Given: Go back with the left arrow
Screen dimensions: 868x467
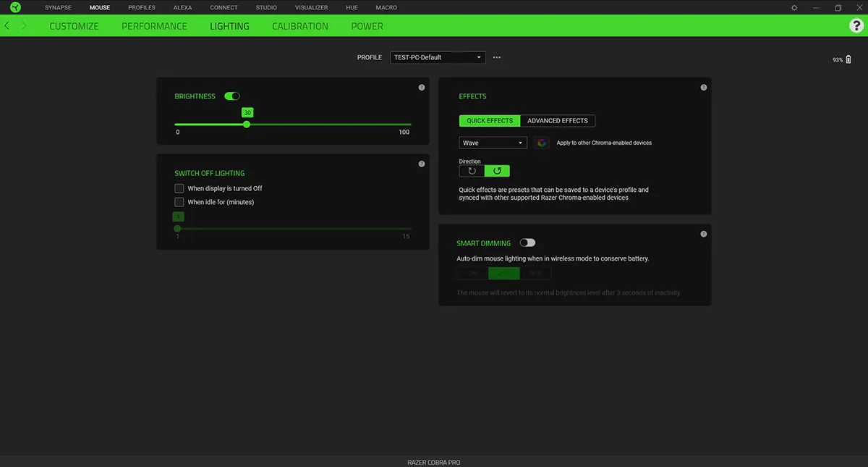Looking at the screenshot, I should [7, 26].
